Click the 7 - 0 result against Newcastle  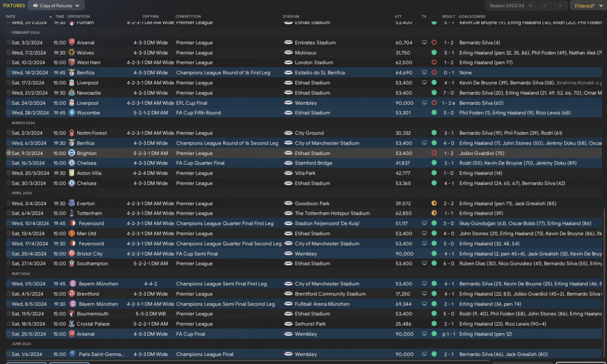(x=449, y=93)
